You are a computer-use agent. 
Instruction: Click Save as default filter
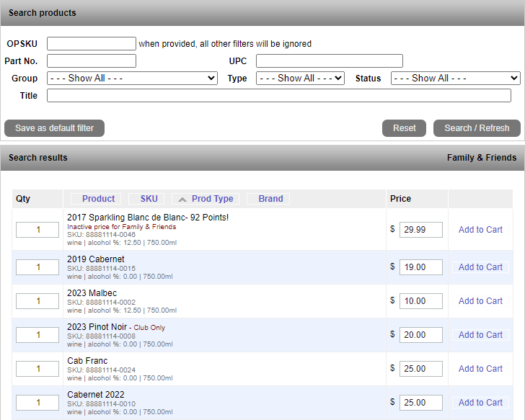pyautogui.click(x=54, y=128)
